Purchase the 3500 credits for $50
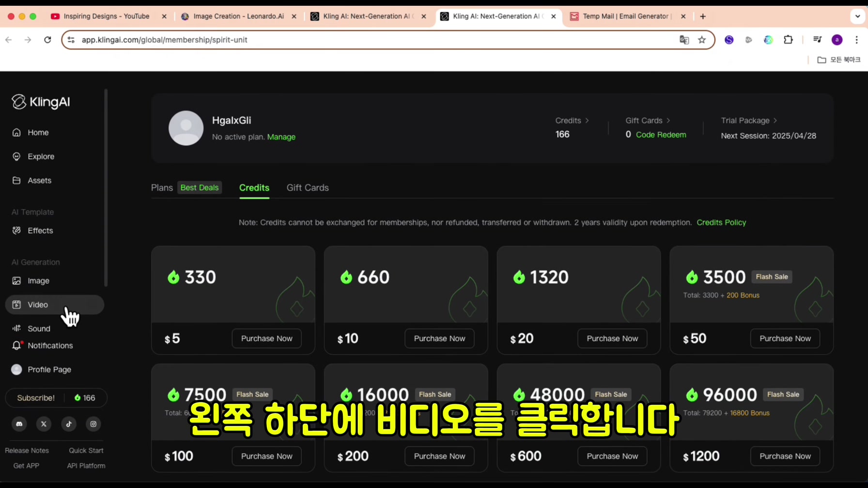 [x=785, y=338]
